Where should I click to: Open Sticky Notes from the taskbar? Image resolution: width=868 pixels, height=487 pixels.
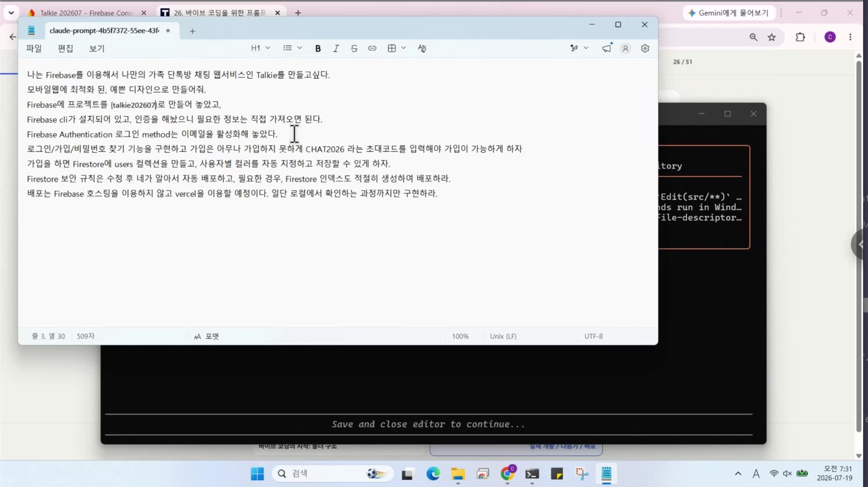pyautogui.click(x=557, y=474)
